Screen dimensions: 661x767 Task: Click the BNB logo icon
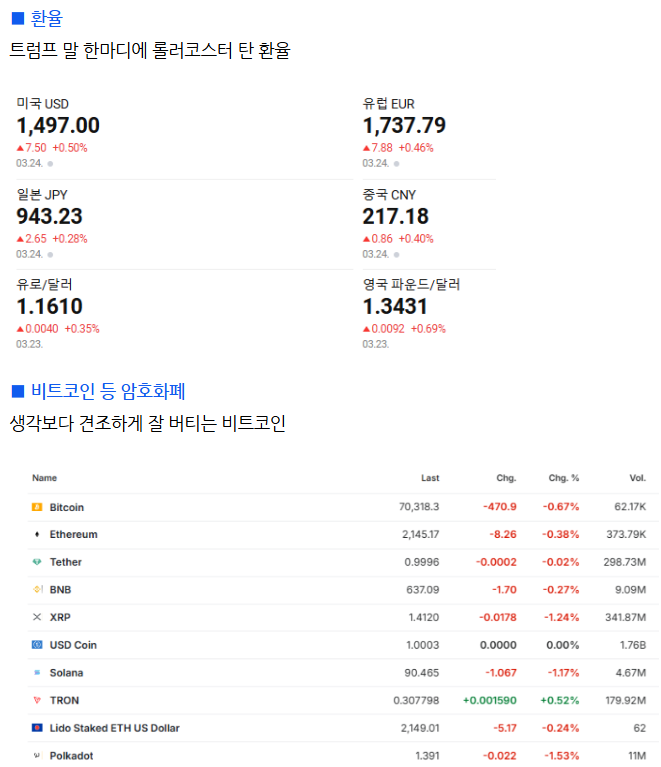point(38,590)
